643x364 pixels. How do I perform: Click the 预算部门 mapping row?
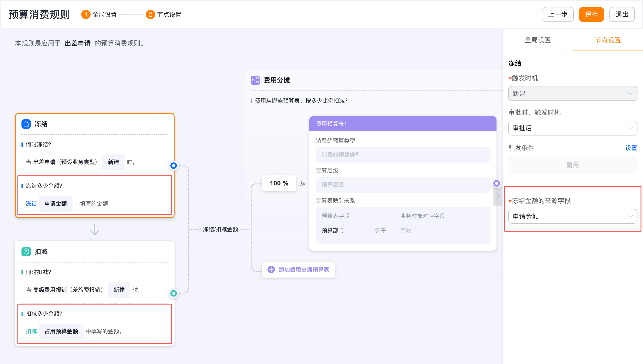pos(403,230)
